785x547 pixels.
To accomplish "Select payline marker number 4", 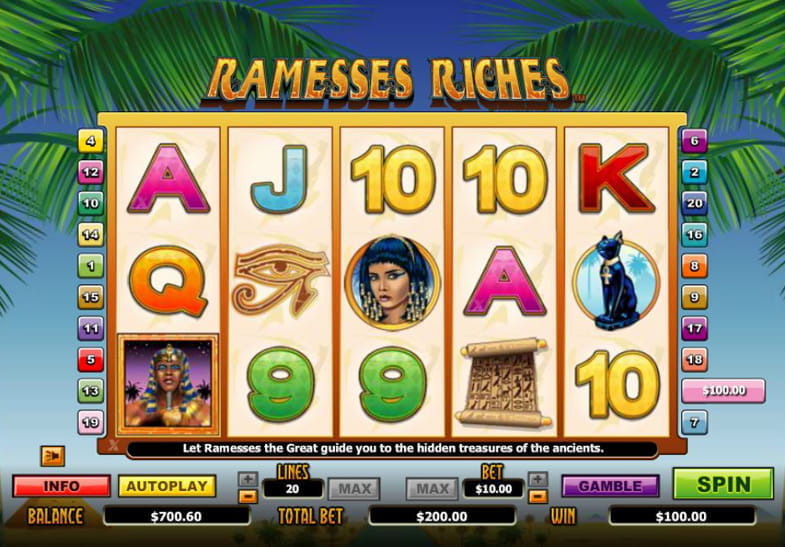I will (x=91, y=141).
